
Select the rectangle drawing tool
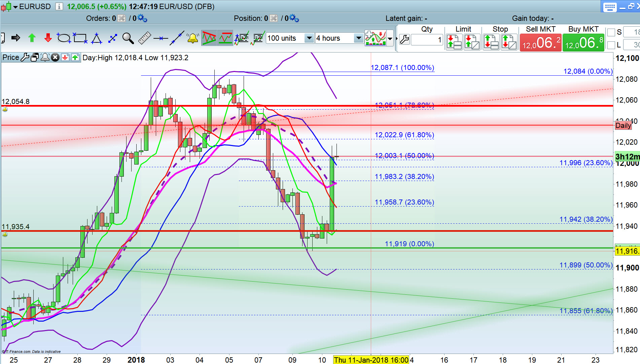[80, 38]
